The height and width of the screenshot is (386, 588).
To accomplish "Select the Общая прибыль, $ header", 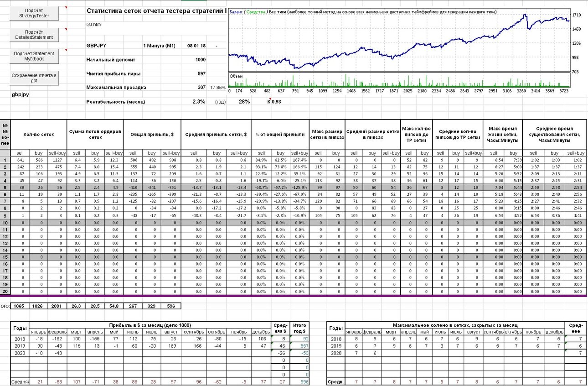I will click(x=152, y=135).
